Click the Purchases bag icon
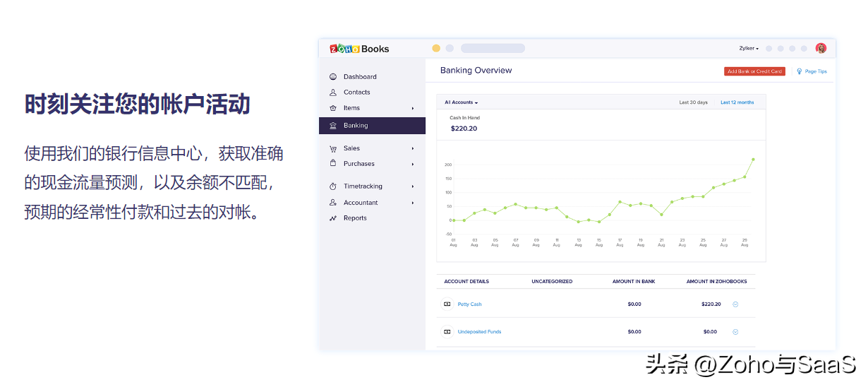 [x=333, y=163]
